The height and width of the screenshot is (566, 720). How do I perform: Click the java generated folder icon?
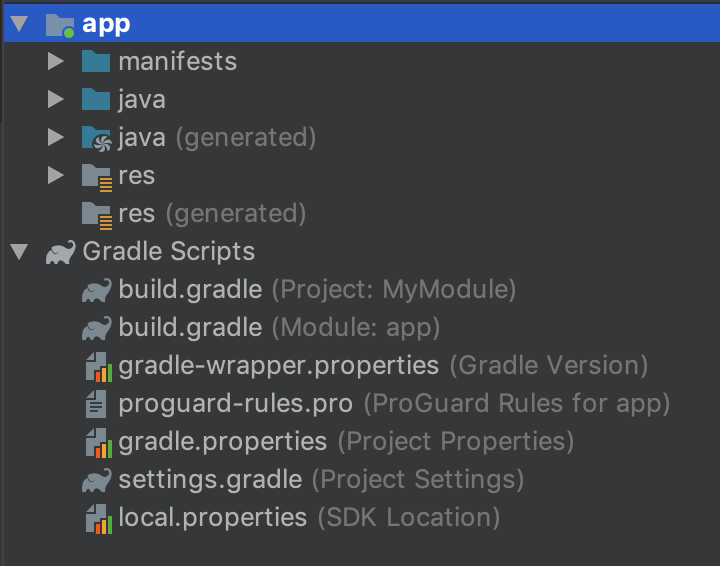click(96, 138)
